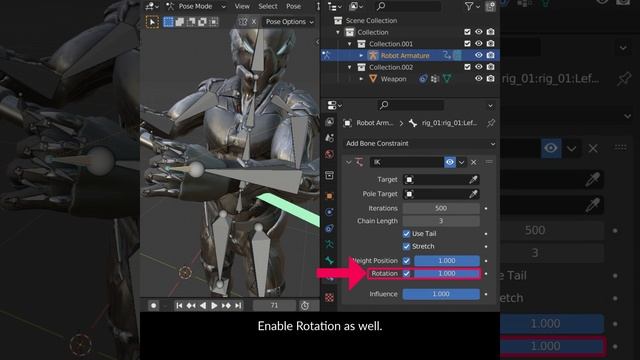
Task: Disable Weapon render camera icon
Action: click(491, 78)
